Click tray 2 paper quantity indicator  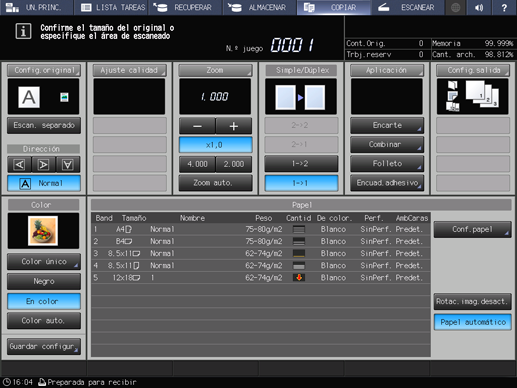(x=299, y=241)
